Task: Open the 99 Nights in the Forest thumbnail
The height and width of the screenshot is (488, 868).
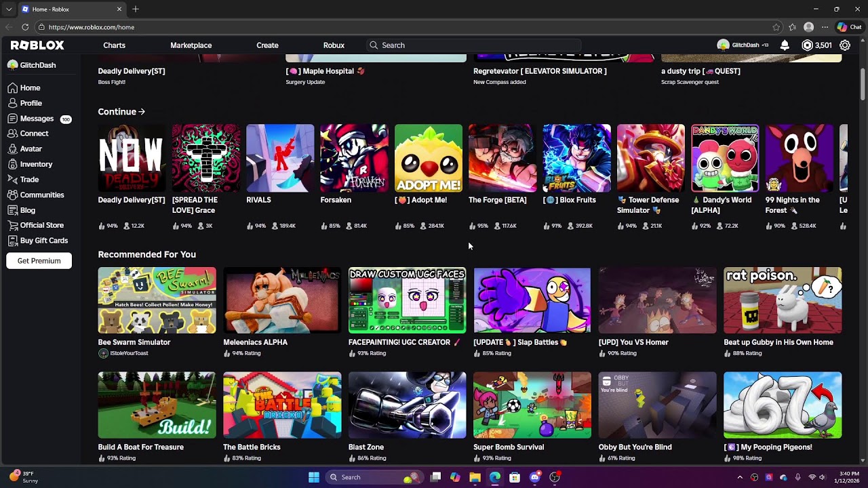Action: pos(799,158)
